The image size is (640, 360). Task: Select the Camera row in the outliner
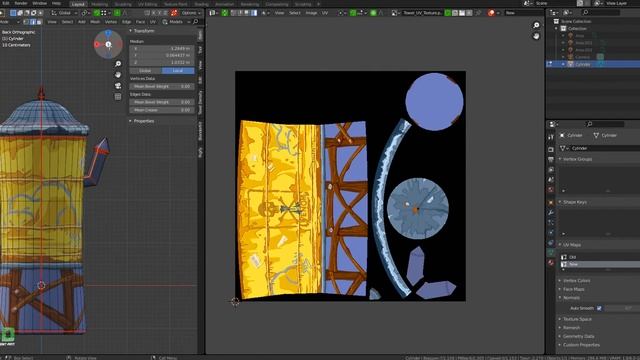tap(593, 57)
